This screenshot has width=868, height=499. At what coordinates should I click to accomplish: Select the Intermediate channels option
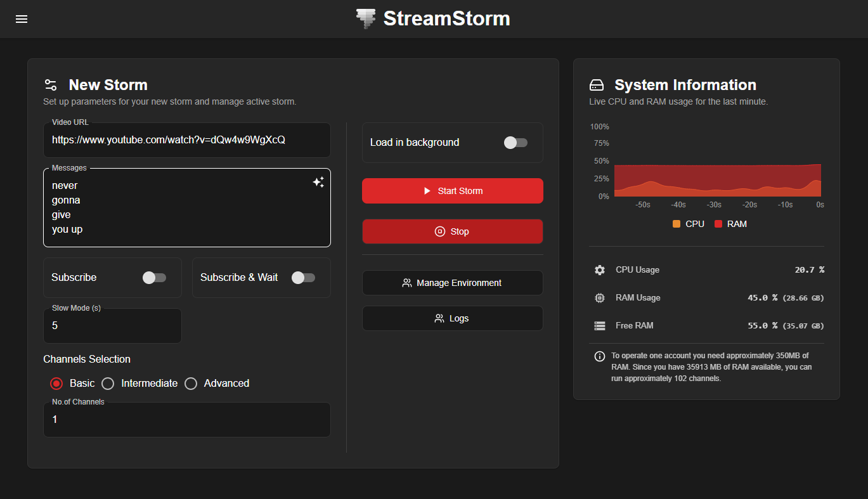coord(107,383)
